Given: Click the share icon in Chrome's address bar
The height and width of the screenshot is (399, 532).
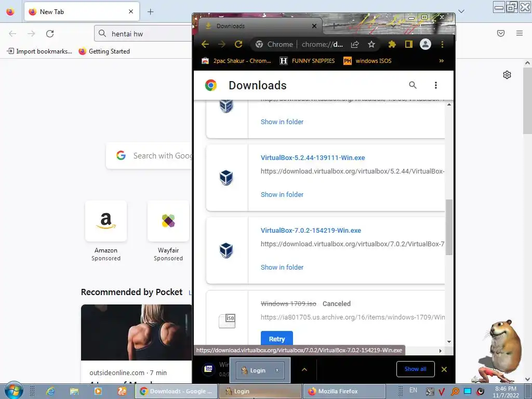Looking at the screenshot, I should tap(355, 44).
